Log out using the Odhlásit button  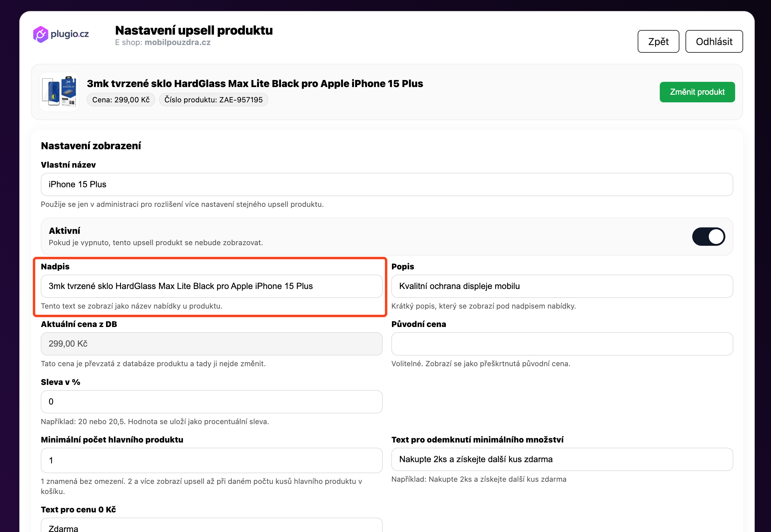(x=714, y=41)
